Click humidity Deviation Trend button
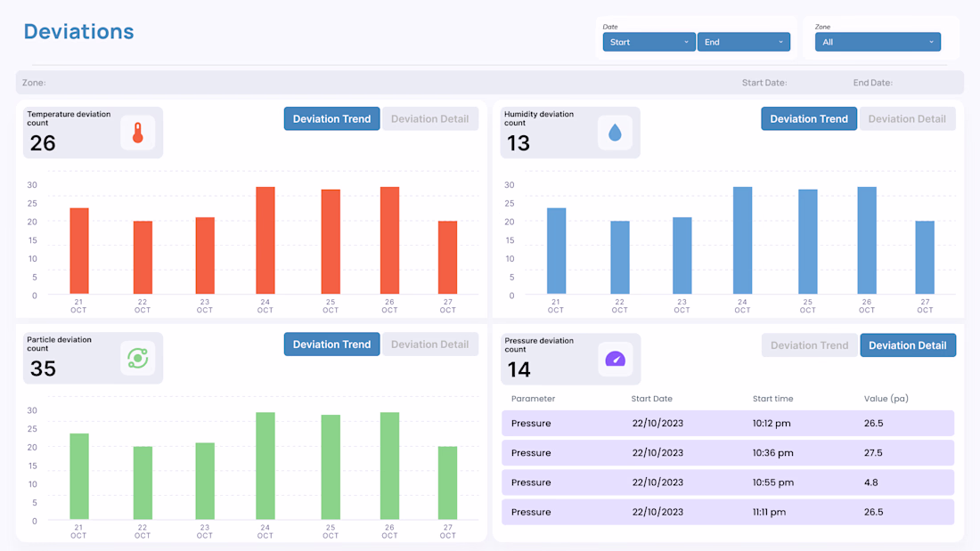The image size is (980, 551). click(809, 118)
